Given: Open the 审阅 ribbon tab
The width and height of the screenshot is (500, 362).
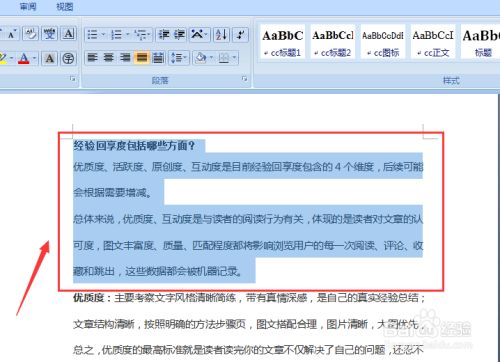Looking at the screenshot, I should 28,6.
